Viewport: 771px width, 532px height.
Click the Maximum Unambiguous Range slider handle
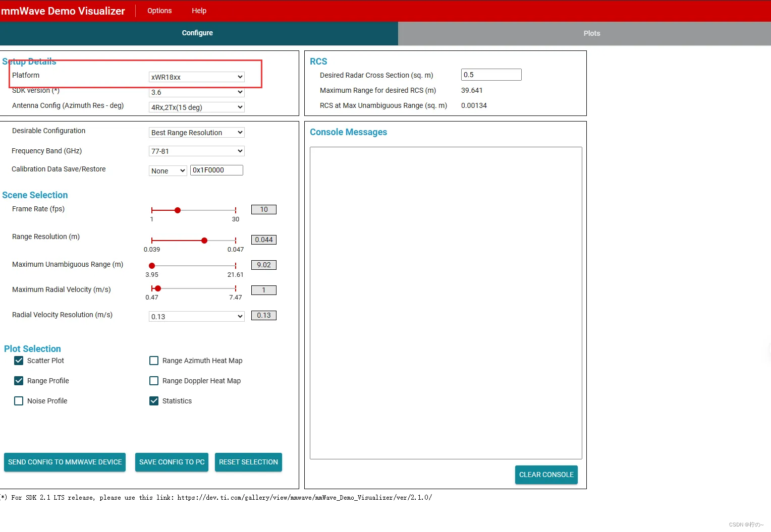click(x=152, y=266)
